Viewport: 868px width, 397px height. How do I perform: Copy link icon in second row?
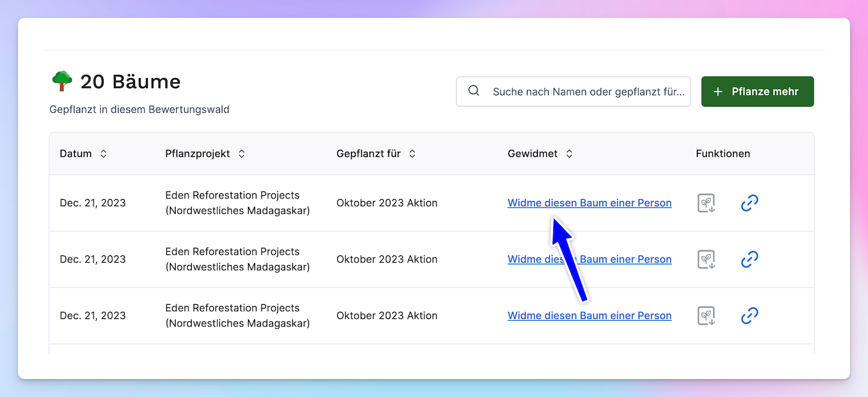[x=749, y=259]
